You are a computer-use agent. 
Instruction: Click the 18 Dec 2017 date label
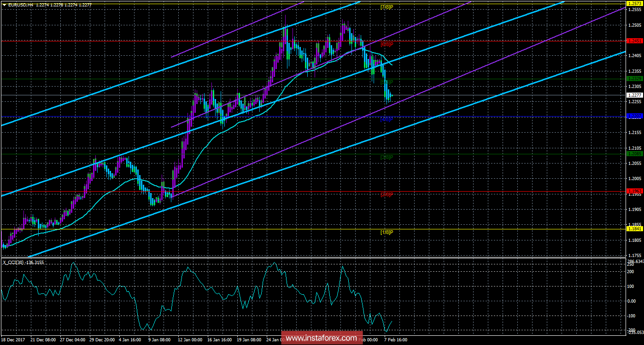[14, 339]
